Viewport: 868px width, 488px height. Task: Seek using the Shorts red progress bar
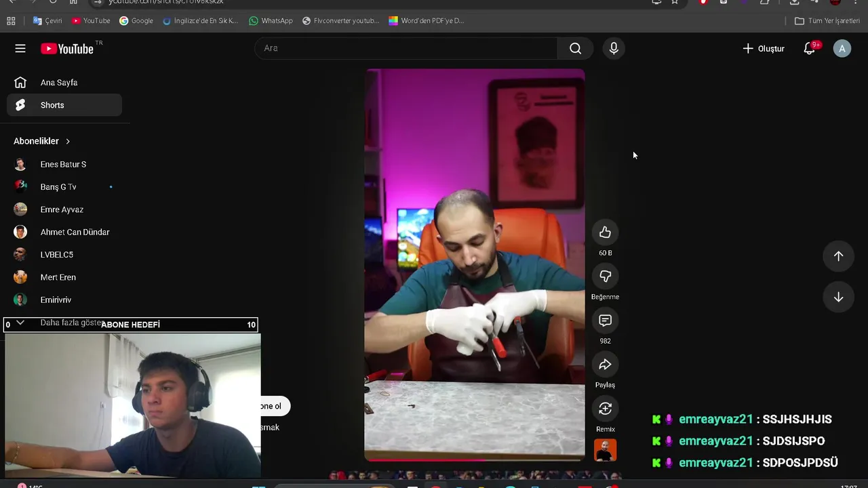coord(475,460)
